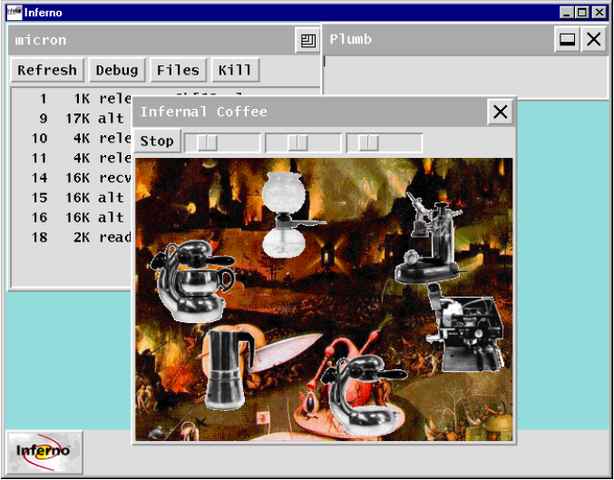
Task: Select process 16 row in micron
Action: [72, 217]
